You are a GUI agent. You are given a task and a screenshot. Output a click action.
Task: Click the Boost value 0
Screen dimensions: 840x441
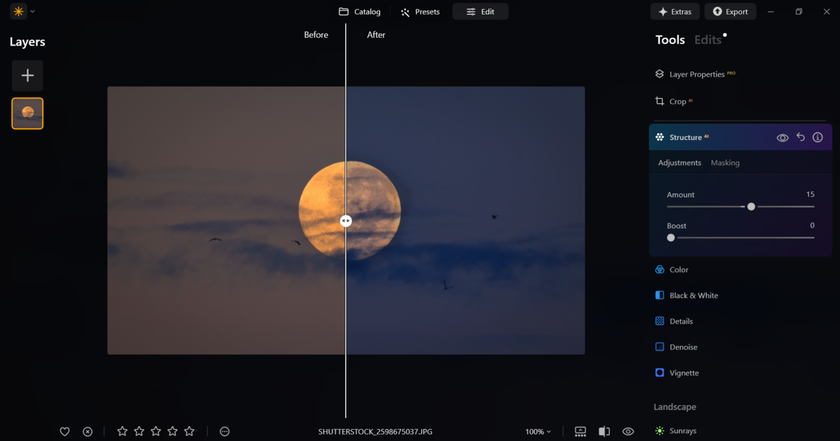pos(812,225)
